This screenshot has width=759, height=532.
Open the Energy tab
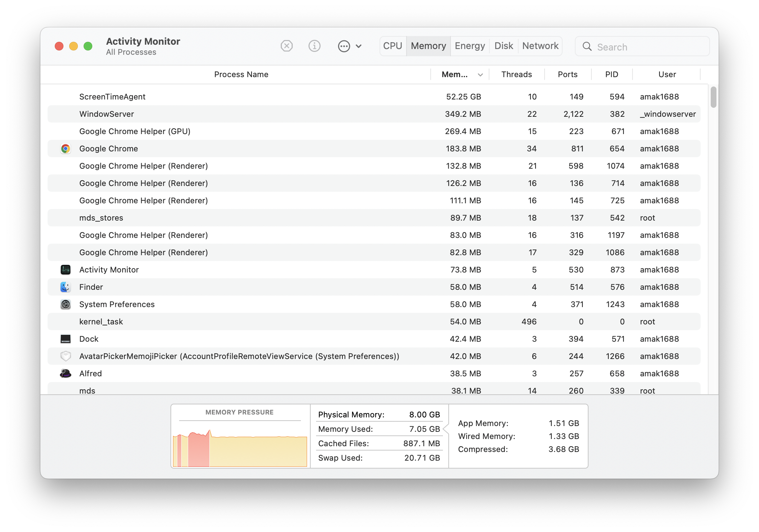point(470,46)
